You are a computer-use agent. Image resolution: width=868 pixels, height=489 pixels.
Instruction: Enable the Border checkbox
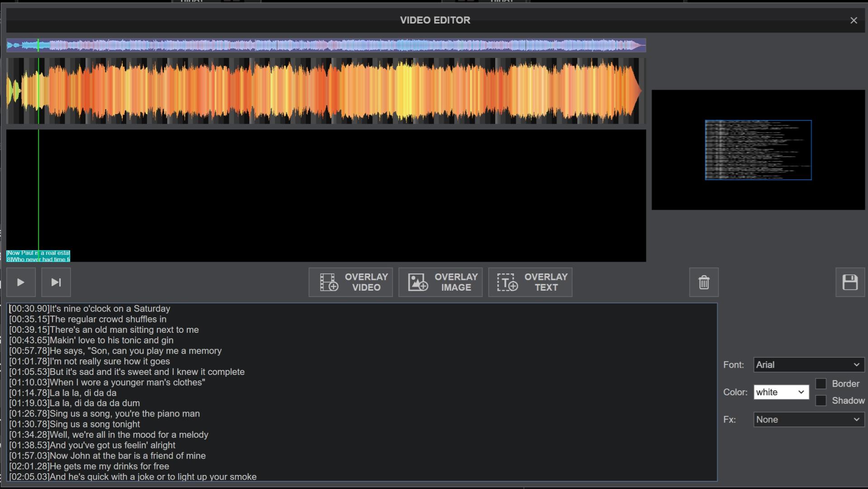821,384
